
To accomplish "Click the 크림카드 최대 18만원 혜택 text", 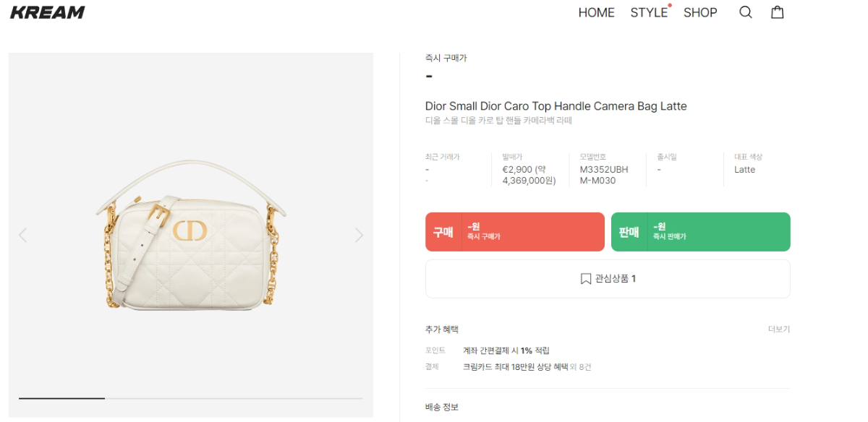I will 514,367.
